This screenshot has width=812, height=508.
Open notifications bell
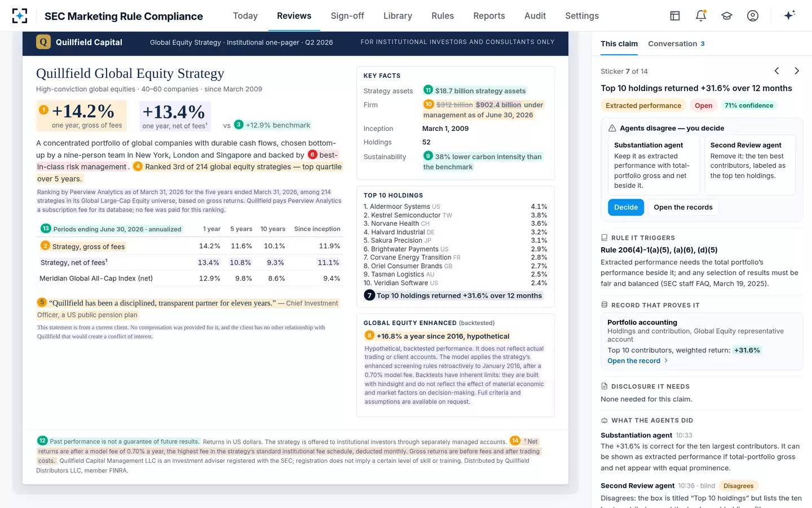tap(701, 16)
